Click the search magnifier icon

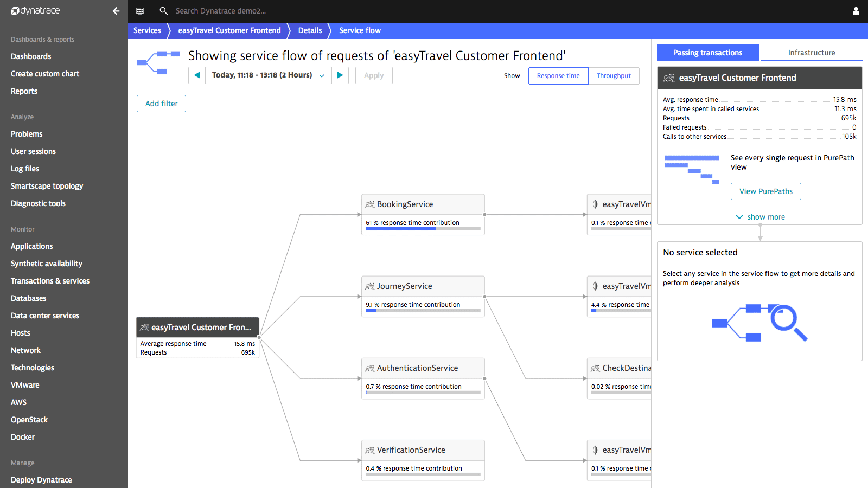[x=163, y=11]
